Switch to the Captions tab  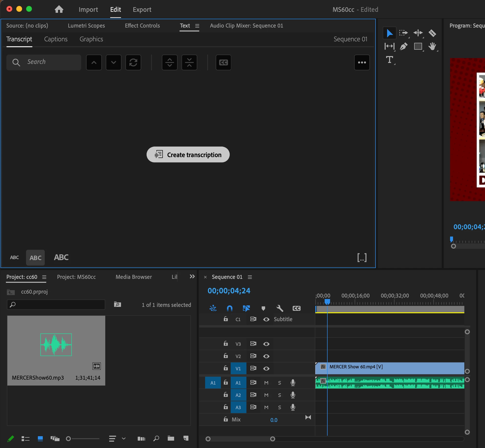[x=56, y=39]
